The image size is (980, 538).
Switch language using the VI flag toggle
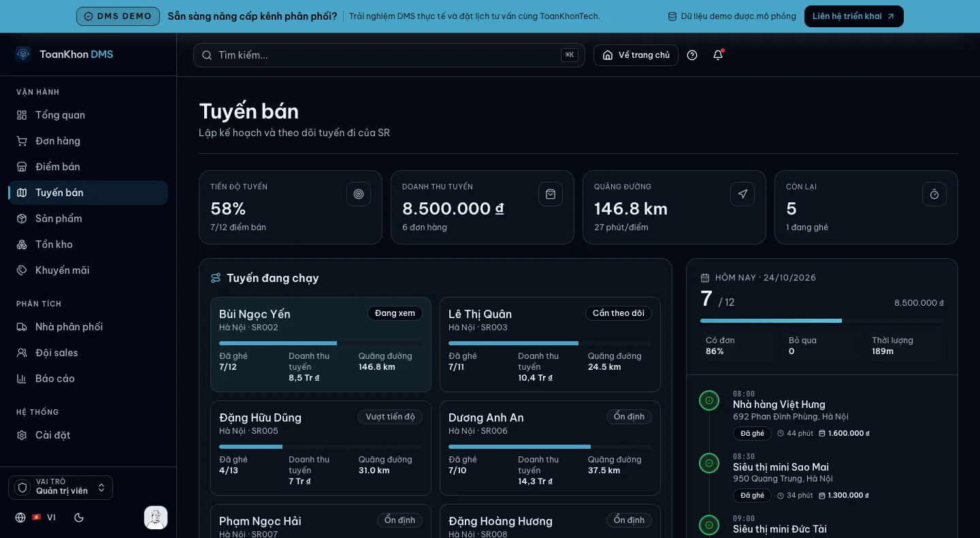pyautogui.click(x=44, y=518)
